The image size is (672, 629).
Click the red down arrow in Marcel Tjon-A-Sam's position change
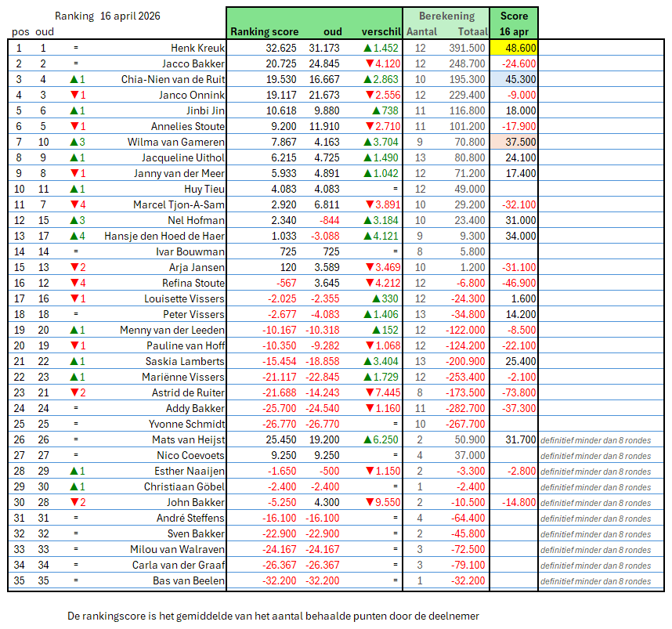pyautogui.click(x=73, y=204)
